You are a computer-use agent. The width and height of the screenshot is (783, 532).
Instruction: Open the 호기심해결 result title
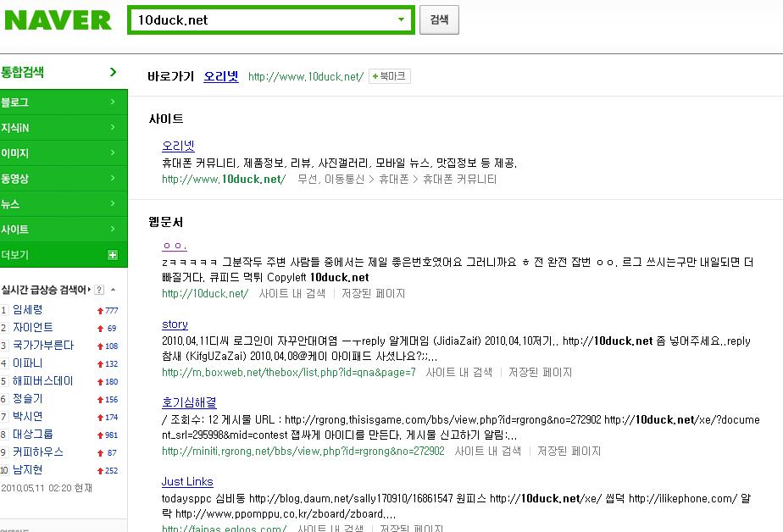[x=189, y=402]
